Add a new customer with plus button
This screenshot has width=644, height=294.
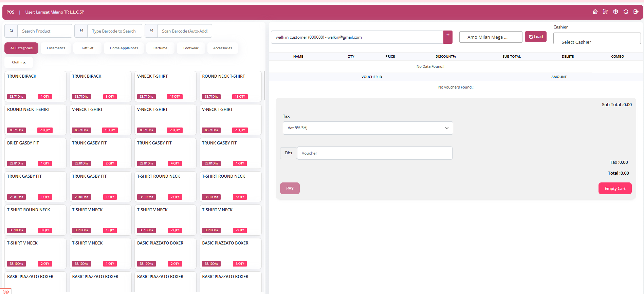coord(448,37)
